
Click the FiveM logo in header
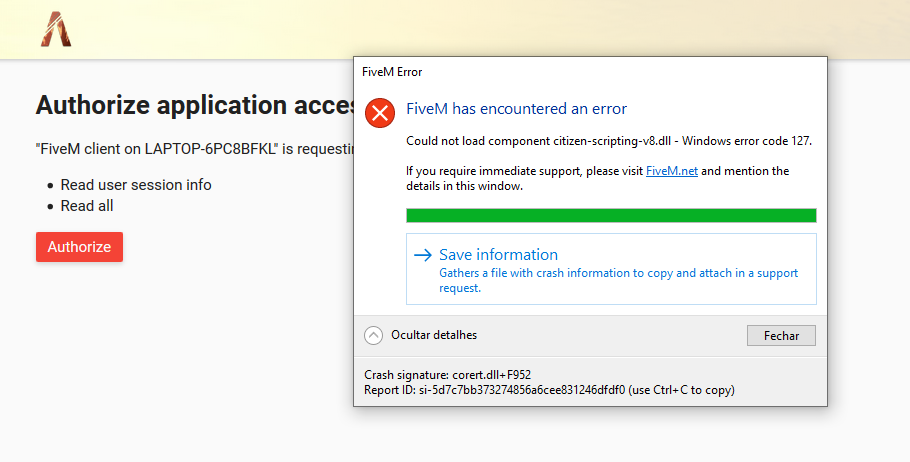click(56, 29)
